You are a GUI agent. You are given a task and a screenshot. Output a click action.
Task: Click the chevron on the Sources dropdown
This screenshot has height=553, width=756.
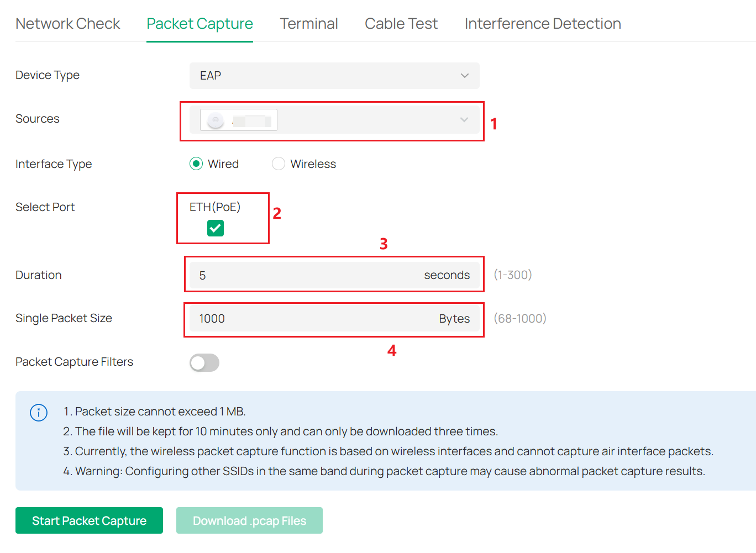click(464, 119)
